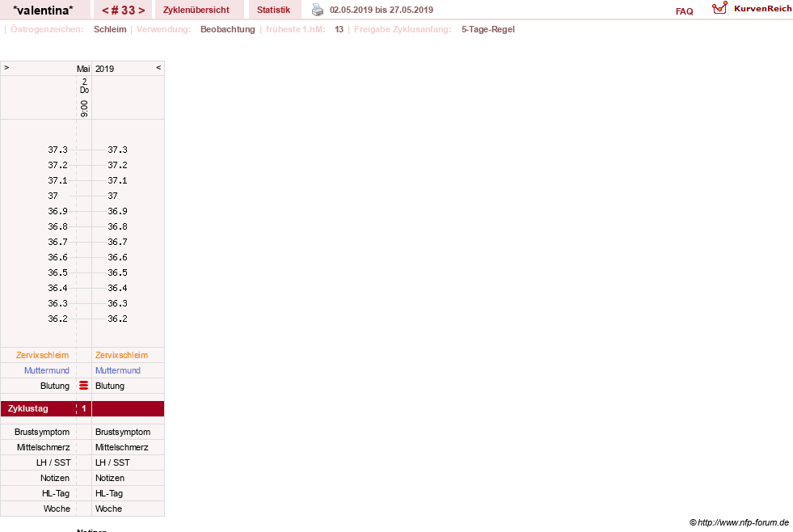Click the right 37 temperature label
Screen dimensions: 793x532
(x=112, y=196)
